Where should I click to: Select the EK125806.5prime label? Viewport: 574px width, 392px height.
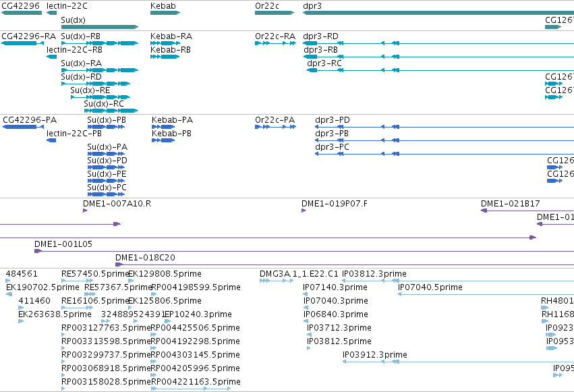pyautogui.click(x=165, y=301)
